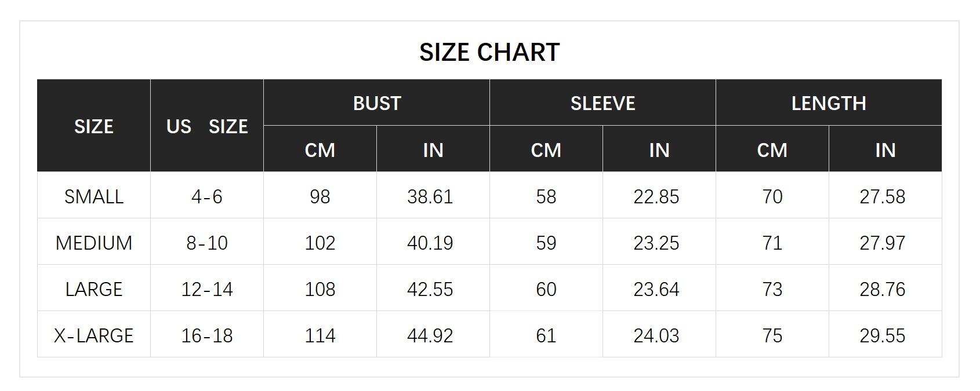Screen dimensions: 980x391
Task: Click the 108 bust centimeter value
Action: (x=320, y=289)
